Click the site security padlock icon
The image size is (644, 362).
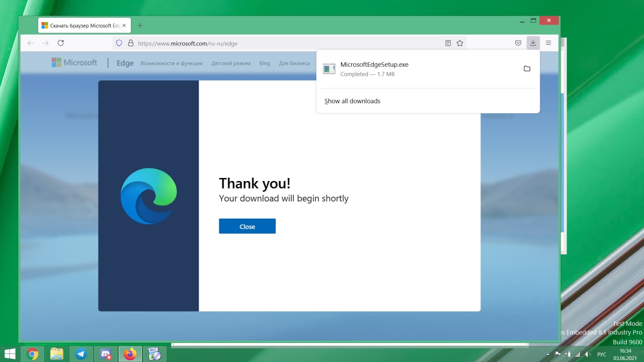pyautogui.click(x=130, y=43)
